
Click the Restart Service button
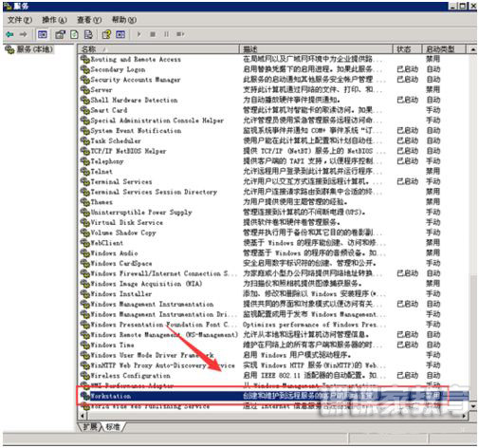pos(180,34)
